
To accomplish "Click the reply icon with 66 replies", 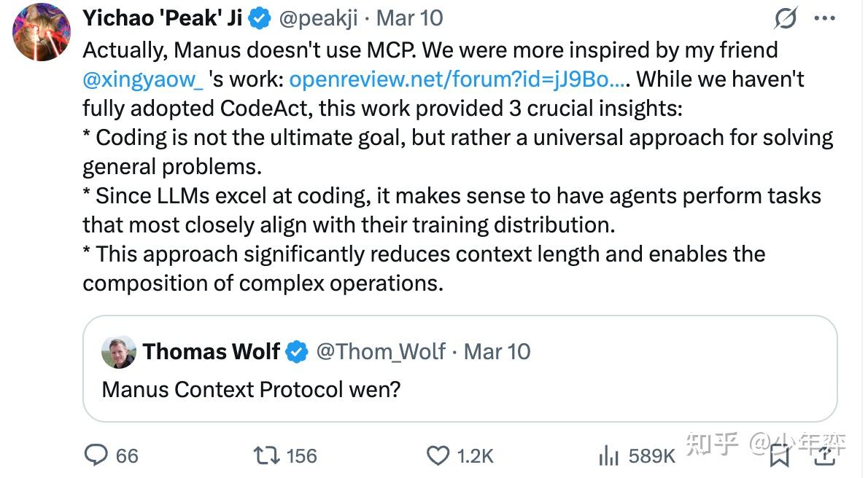I will [96, 455].
